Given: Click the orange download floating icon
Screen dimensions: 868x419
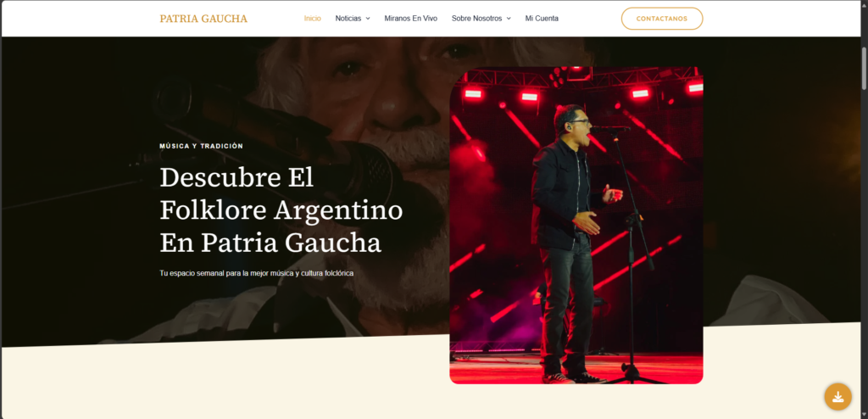Looking at the screenshot, I should click(837, 396).
